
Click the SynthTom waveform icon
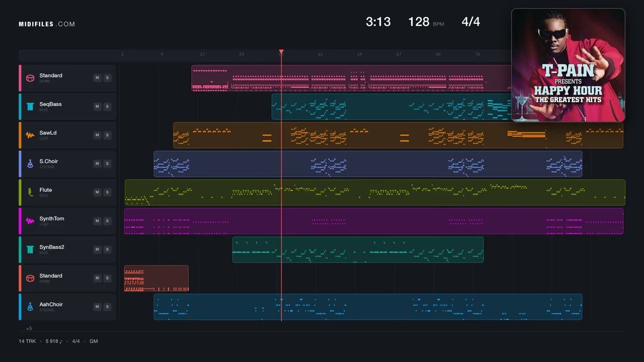click(30, 221)
